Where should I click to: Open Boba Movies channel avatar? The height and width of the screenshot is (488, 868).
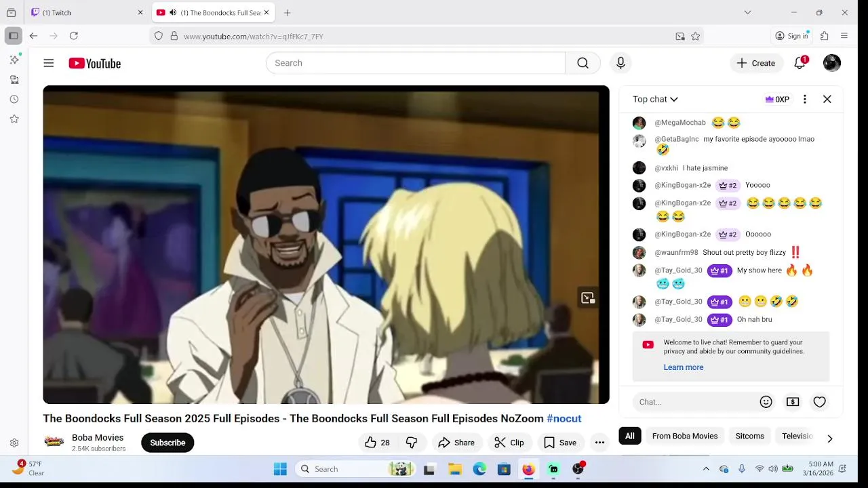pos(54,442)
